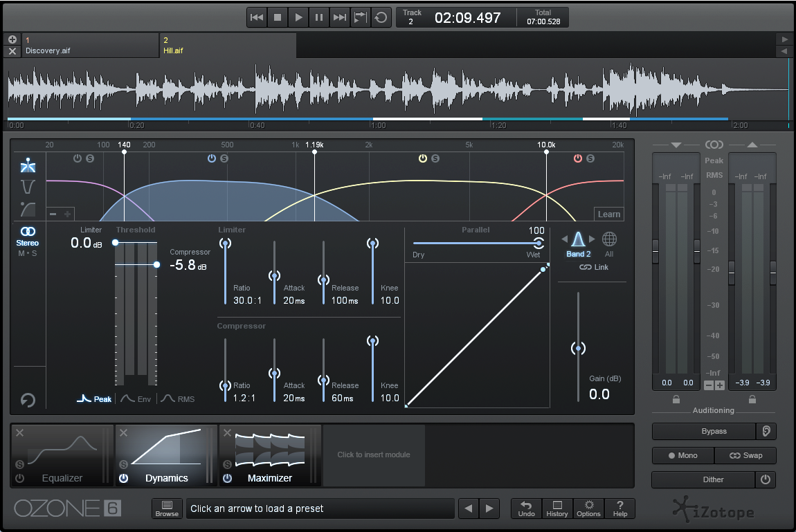Go to previous band arrow
Image resolution: width=796 pixels, height=532 pixels.
[565, 239]
